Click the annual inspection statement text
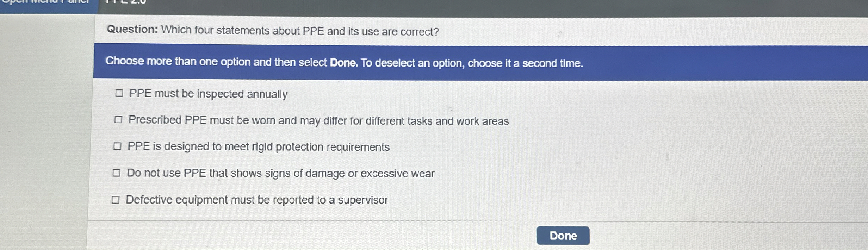 coord(209,94)
